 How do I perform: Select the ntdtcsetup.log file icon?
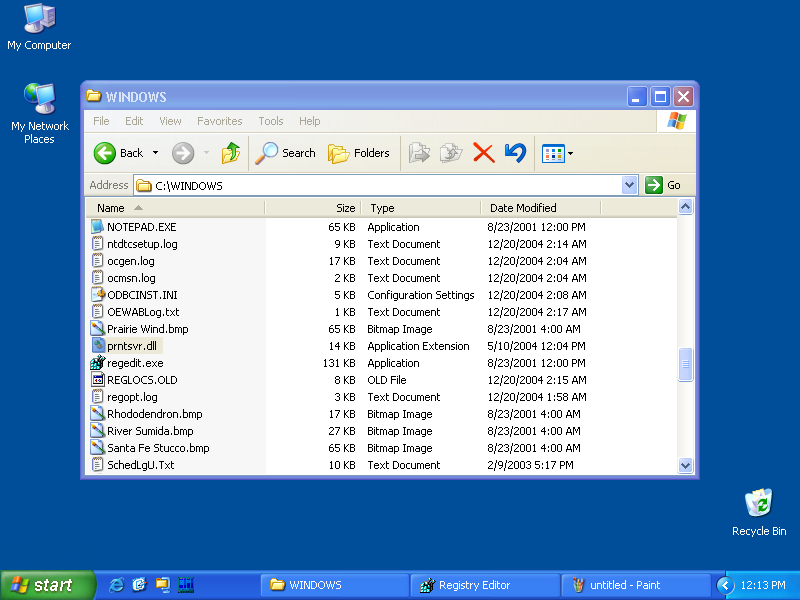point(97,243)
